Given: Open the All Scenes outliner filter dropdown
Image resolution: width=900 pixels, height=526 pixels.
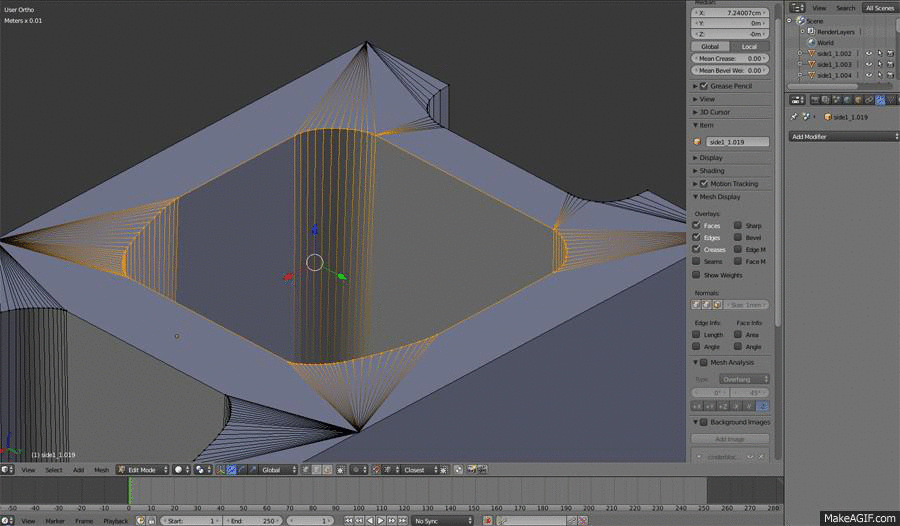Looking at the screenshot, I should pyautogui.click(x=880, y=7).
